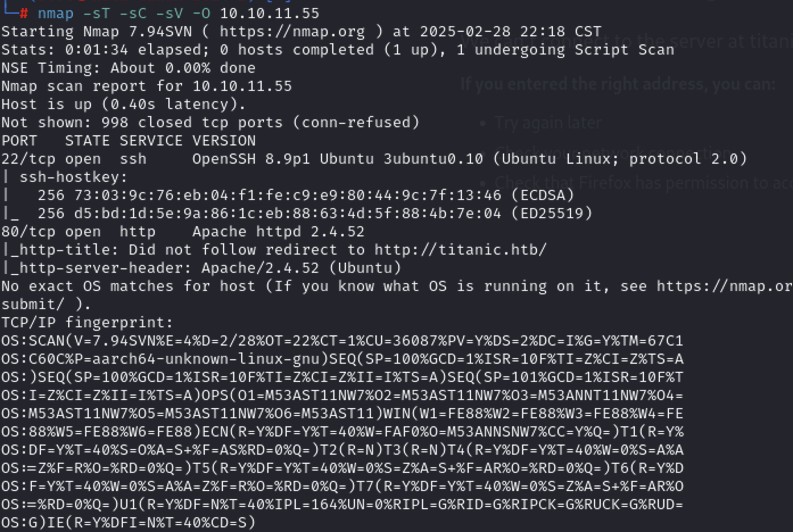Click the TCP/IP fingerprint heading
Viewport: 793px width, 532px height.
[x=87, y=323]
